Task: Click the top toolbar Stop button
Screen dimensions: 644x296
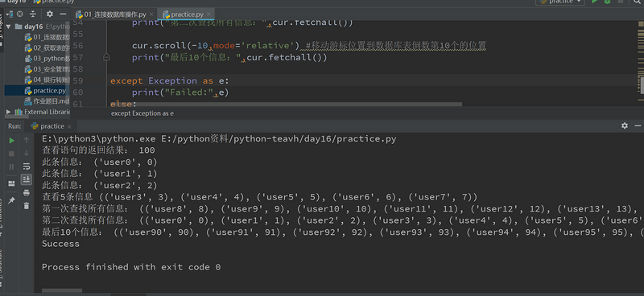Action: (x=620, y=2)
